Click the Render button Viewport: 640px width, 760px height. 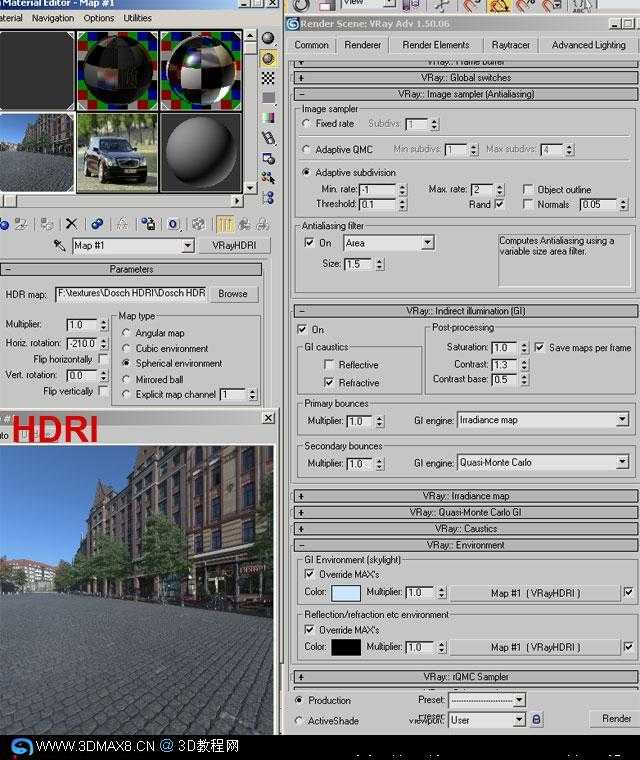click(x=616, y=719)
